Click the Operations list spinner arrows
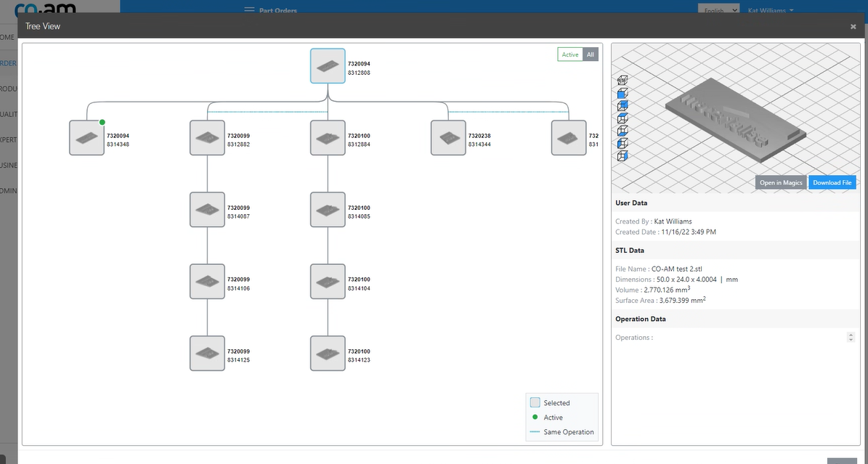Screen dimensions: 868x464 click(851, 338)
